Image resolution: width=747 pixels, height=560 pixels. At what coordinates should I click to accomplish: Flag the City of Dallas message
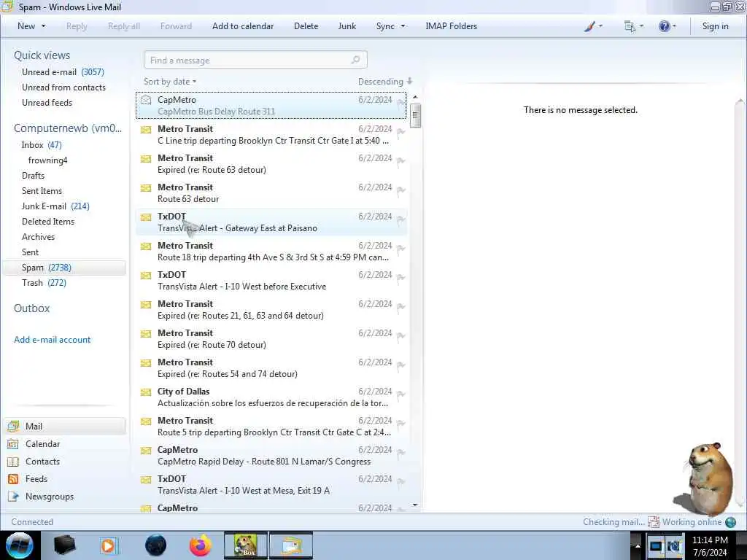point(400,394)
